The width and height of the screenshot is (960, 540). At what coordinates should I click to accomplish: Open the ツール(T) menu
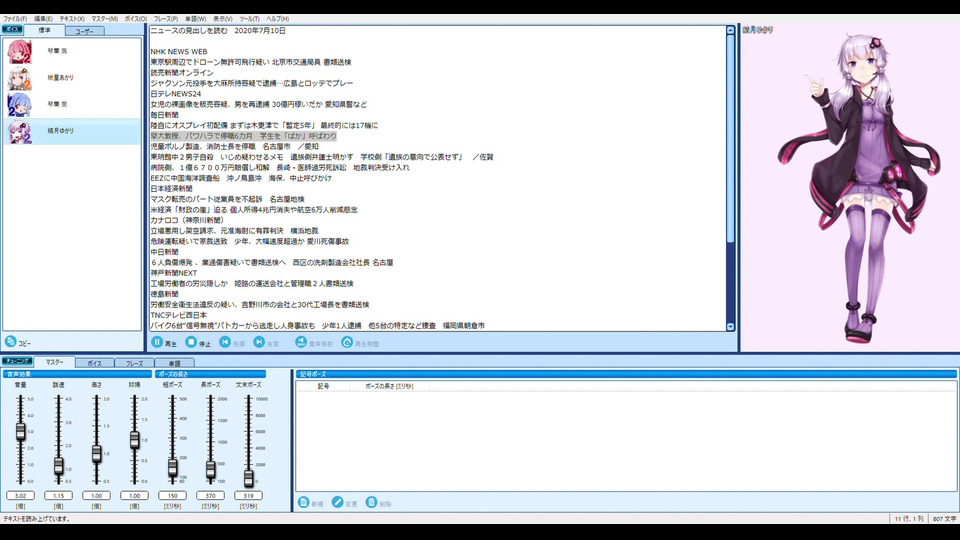(x=249, y=19)
